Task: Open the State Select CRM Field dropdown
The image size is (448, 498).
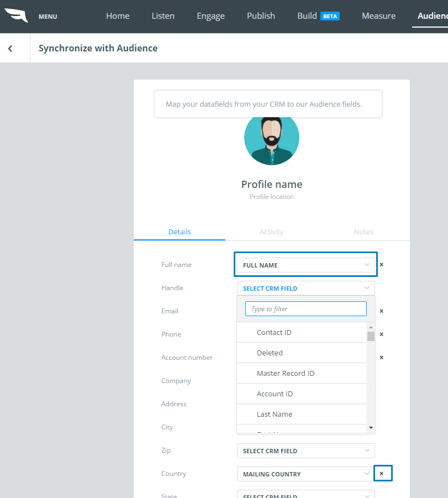Action: pos(306,494)
